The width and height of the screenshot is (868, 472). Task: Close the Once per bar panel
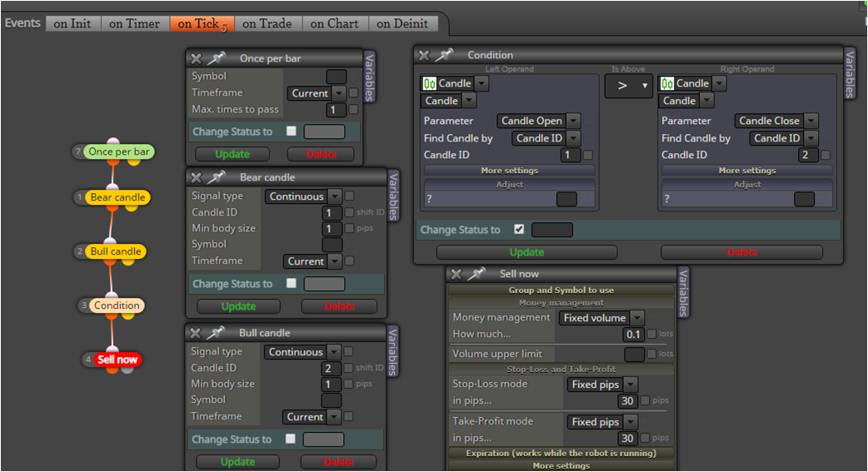tap(196, 58)
